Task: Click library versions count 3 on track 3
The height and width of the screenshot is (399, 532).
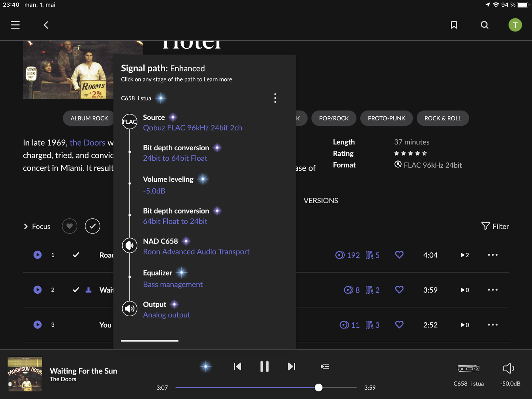Action: (x=372, y=325)
